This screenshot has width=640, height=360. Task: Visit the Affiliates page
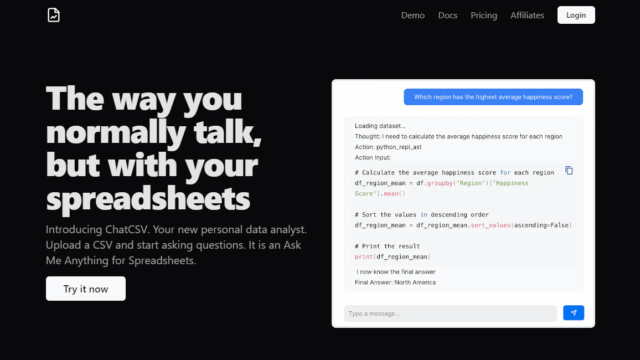pyautogui.click(x=527, y=16)
